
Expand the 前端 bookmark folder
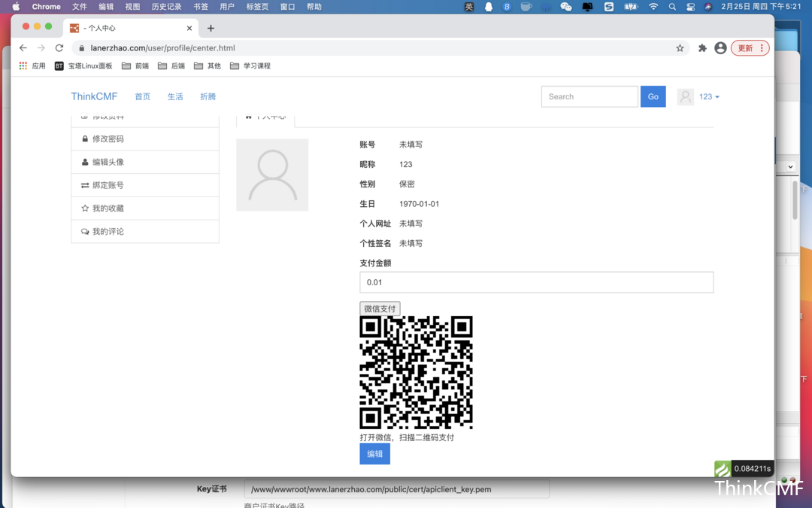click(135, 65)
